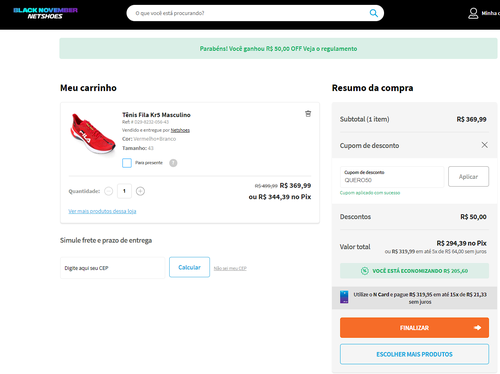500x374 pixels.
Task: Click the Cor: Vermelho+Branco text
Action: click(x=149, y=139)
